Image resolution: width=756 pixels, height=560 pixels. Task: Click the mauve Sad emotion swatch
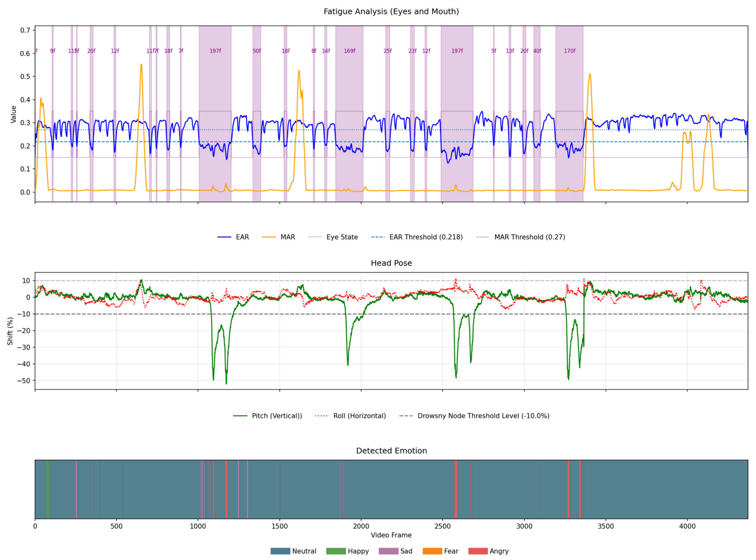[389, 551]
